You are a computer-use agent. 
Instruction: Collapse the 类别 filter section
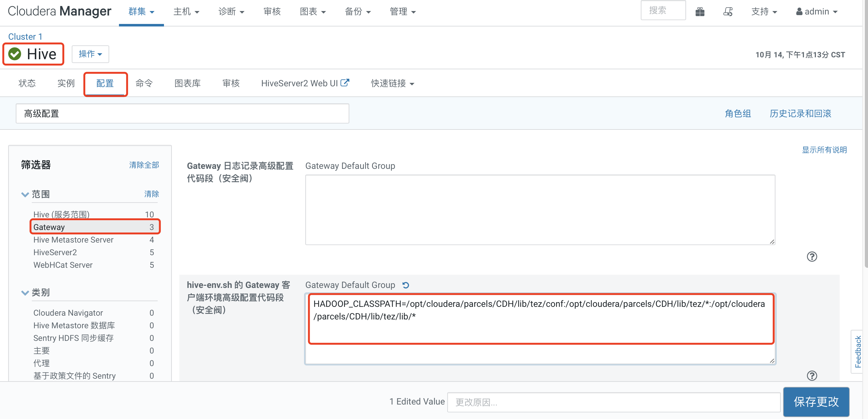[25, 292]
